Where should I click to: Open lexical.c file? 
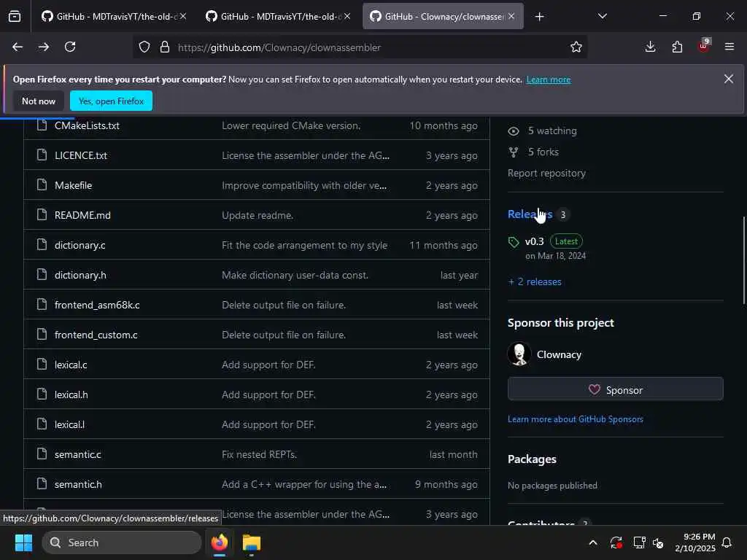click(71, 365)
